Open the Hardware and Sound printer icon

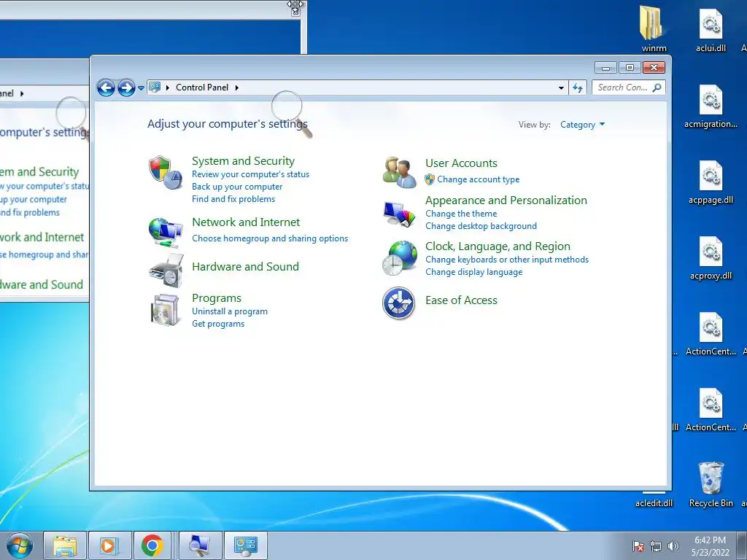point(166,270)
